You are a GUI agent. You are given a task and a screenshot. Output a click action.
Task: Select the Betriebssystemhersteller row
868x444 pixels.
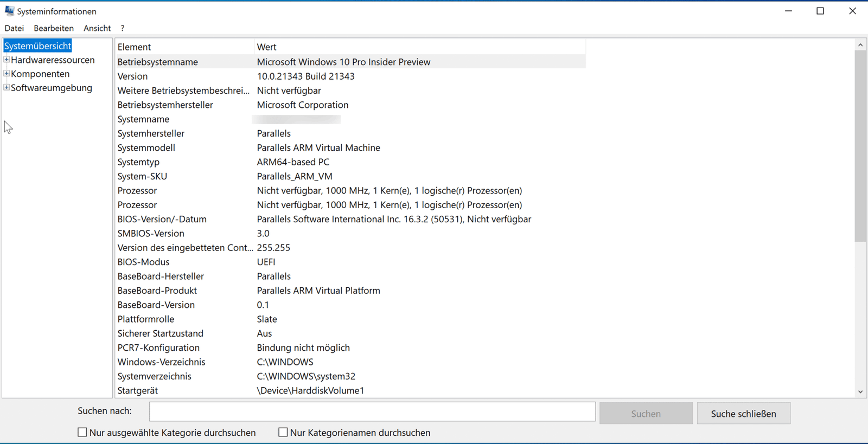pos(350,105)
